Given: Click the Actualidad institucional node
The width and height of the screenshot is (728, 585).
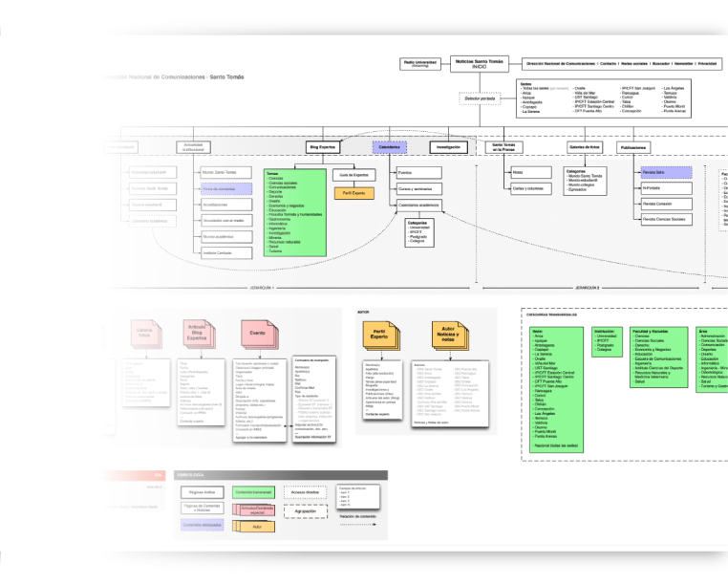Looking at the screenshot, I should 198,148.
